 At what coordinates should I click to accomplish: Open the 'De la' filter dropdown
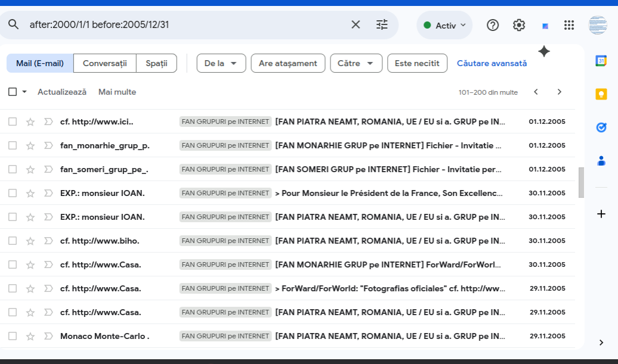tap(221, 63)
